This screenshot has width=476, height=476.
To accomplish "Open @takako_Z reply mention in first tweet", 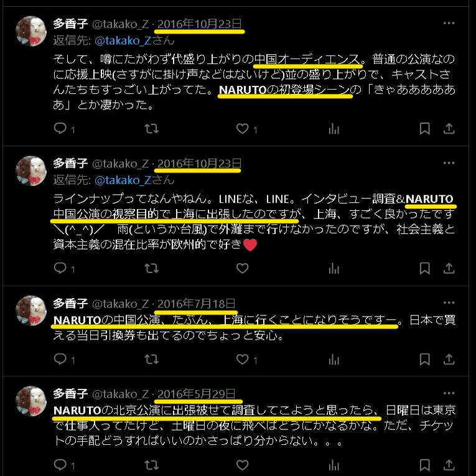I will tap(123, 40).
